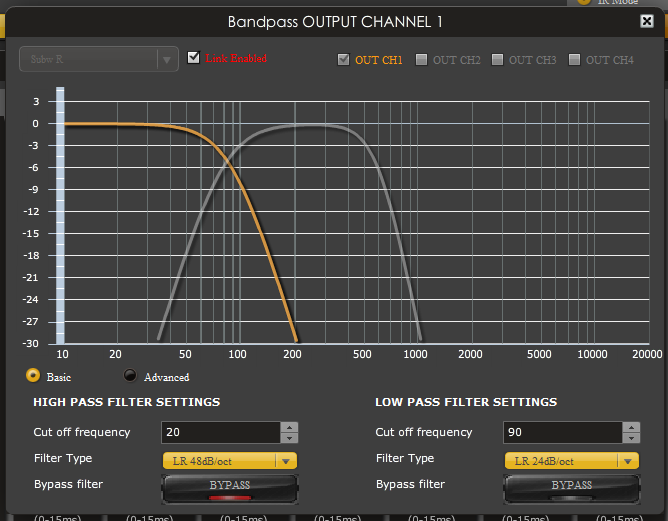Bypass the high pass filter
Screen dimensions: 668x521
tap(230, 489)
